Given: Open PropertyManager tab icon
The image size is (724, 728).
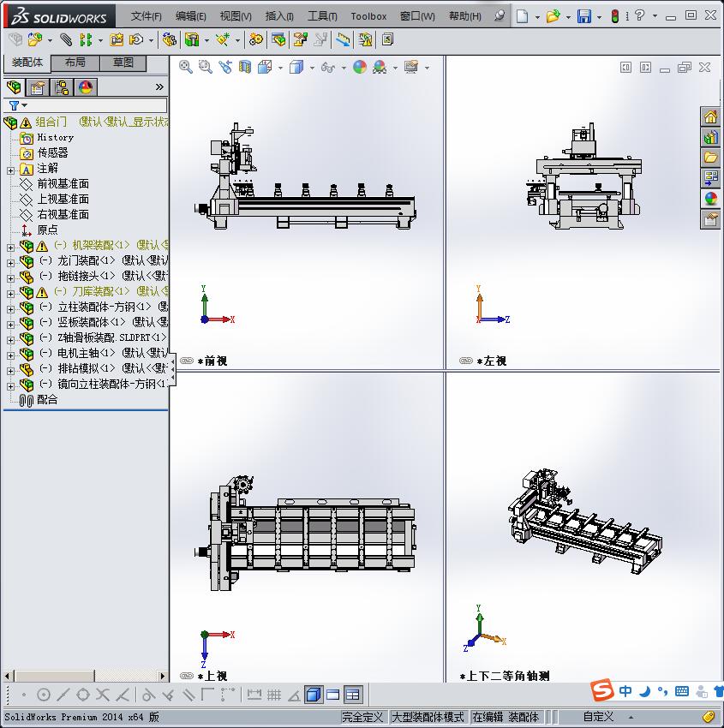Looking at the screenshot, I should click(38, 87).
